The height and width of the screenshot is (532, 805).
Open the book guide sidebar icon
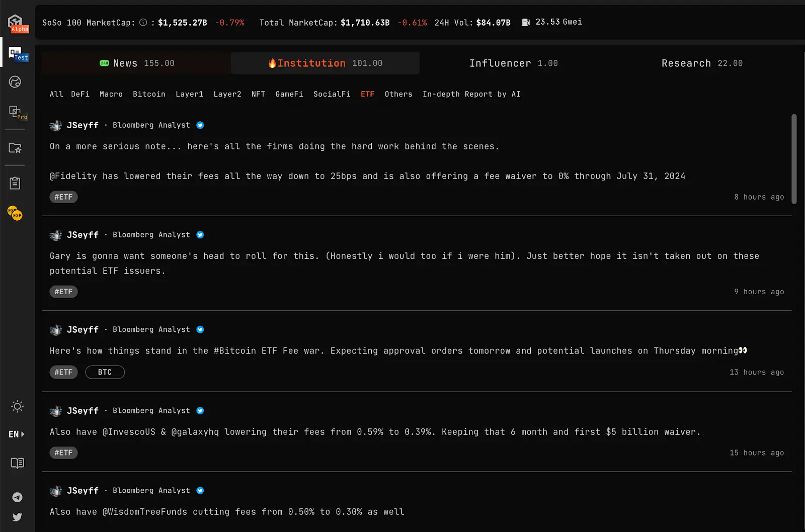click(x=17, y=463)
